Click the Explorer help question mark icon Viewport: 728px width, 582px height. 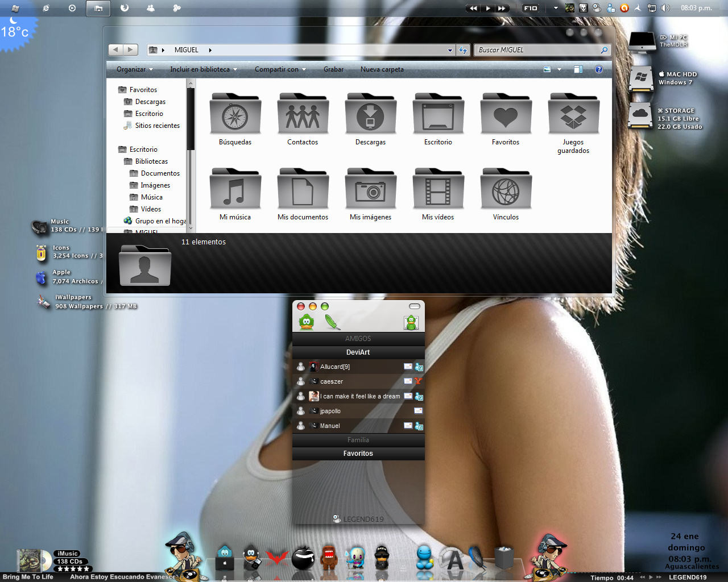point(598,69)
